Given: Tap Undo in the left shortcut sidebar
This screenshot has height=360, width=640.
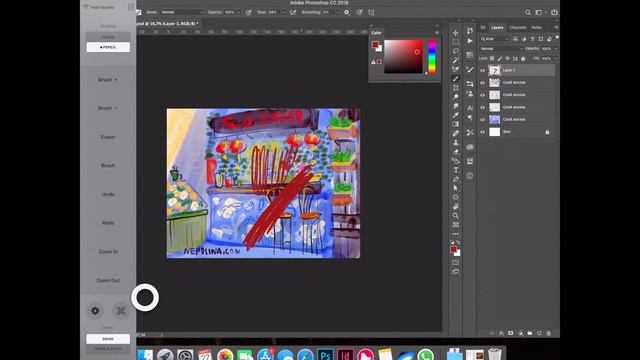Looking at the screenshot, I should (108, 194).
